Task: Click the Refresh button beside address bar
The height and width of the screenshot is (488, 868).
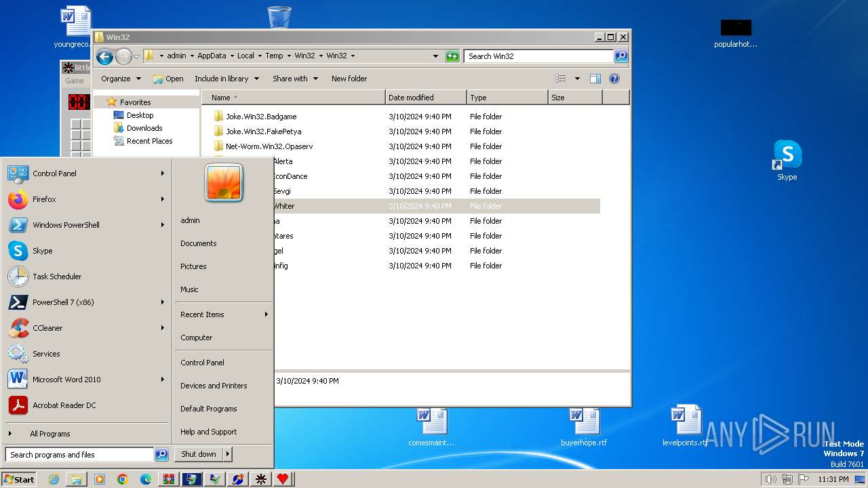Action: 452,56
